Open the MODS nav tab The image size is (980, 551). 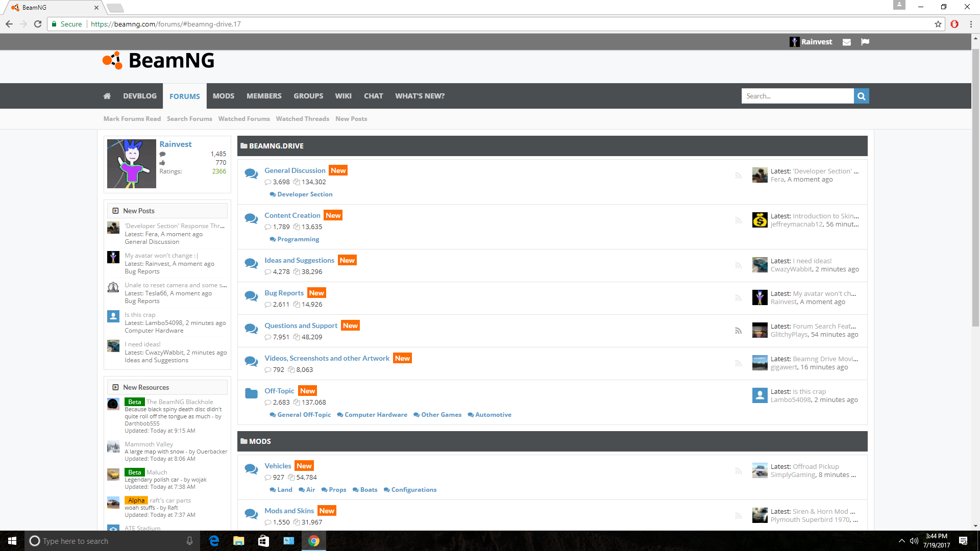tap(224, 96)
